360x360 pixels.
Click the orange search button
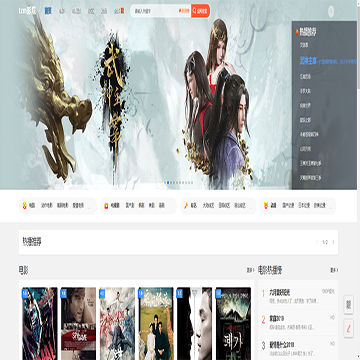pos(200,11)
